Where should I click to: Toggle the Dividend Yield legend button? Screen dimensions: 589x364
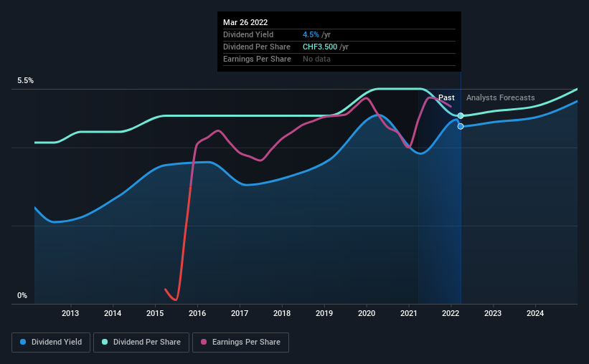[x=51, y=343]
